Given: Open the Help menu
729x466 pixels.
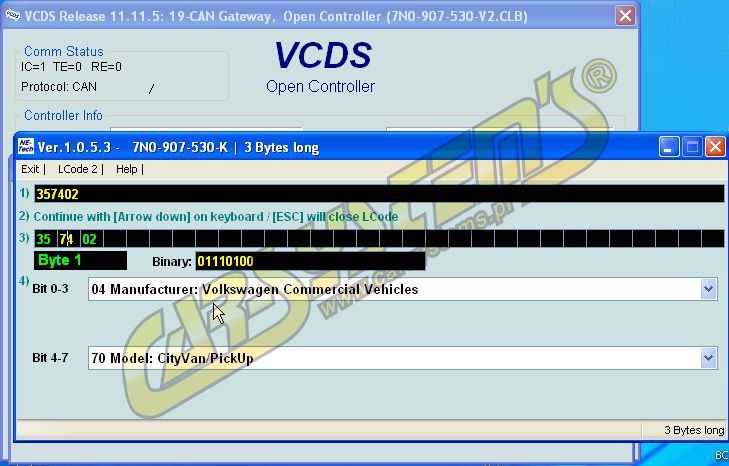Looking at the screenshot, I should point(127,169).
